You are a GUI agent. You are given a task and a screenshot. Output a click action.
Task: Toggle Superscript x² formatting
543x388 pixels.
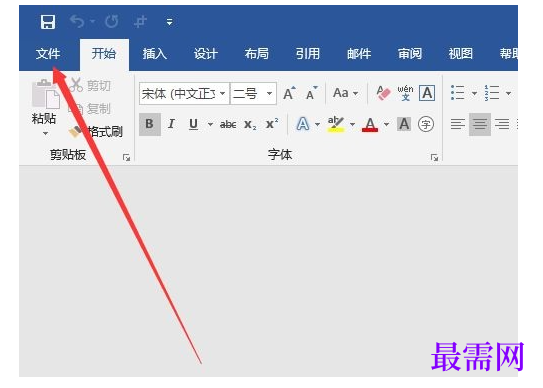coord(272,123)
